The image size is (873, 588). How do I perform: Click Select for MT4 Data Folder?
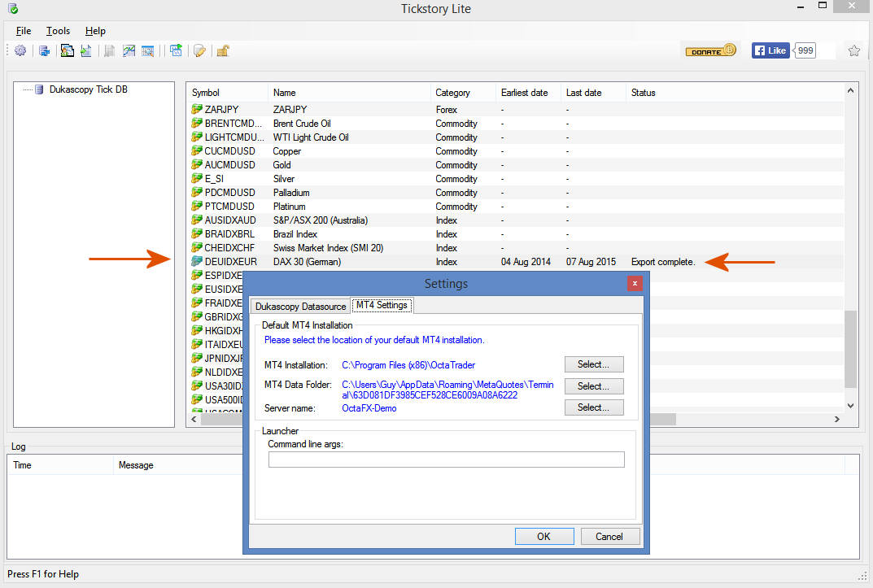click(x=593, y=386)
